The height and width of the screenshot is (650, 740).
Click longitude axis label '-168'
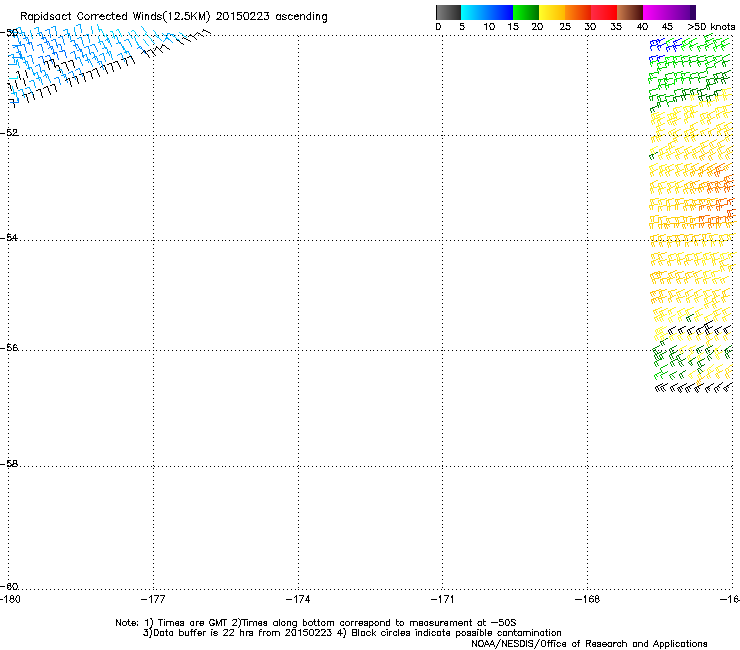point(588,599)
